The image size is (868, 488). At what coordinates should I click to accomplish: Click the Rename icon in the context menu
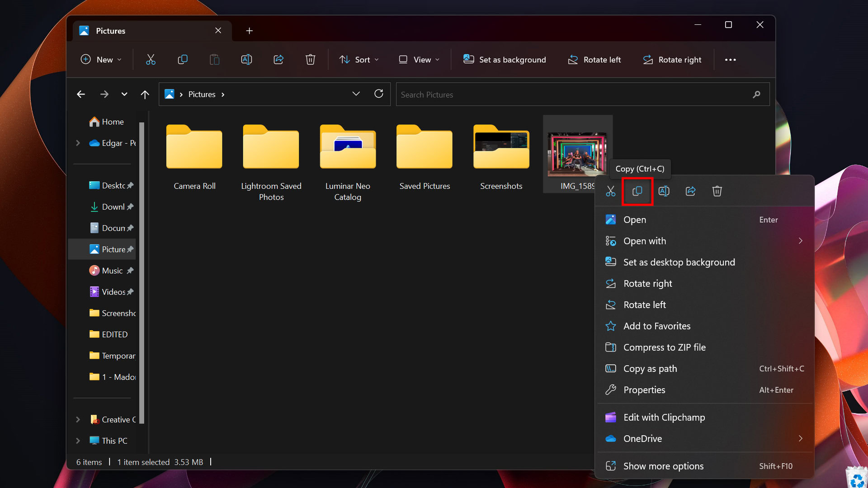tap(664, 191)
